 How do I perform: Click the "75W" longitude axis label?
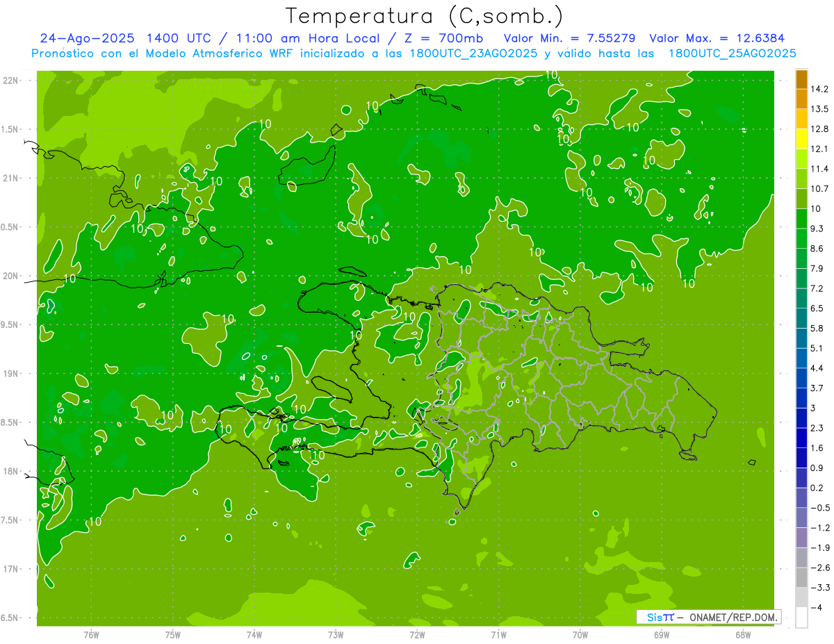pos(173,635)
